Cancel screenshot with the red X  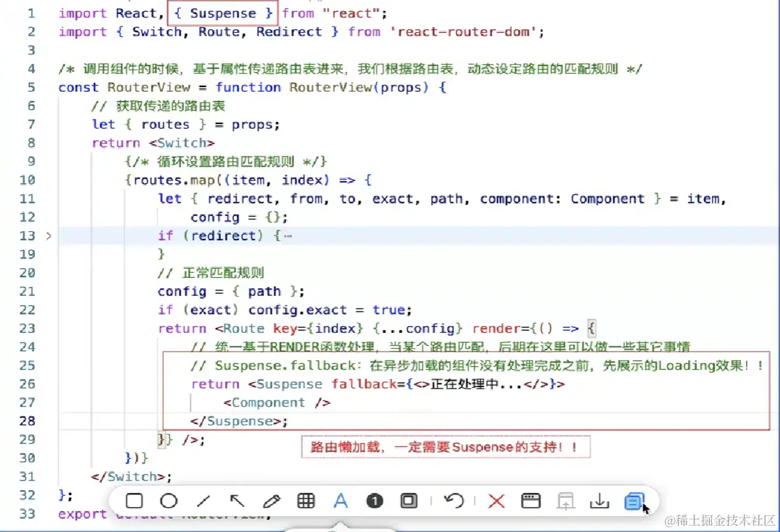(x=497, y=501)
